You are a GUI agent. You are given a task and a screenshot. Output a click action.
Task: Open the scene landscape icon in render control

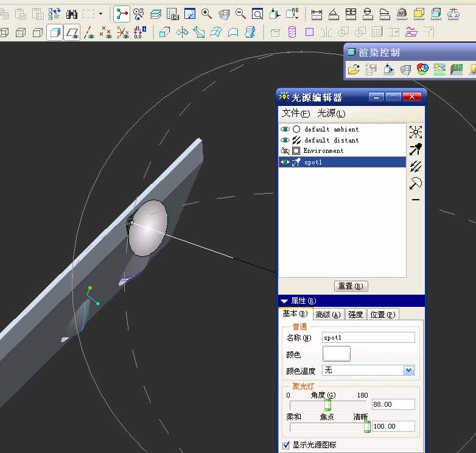coord(439,69)
